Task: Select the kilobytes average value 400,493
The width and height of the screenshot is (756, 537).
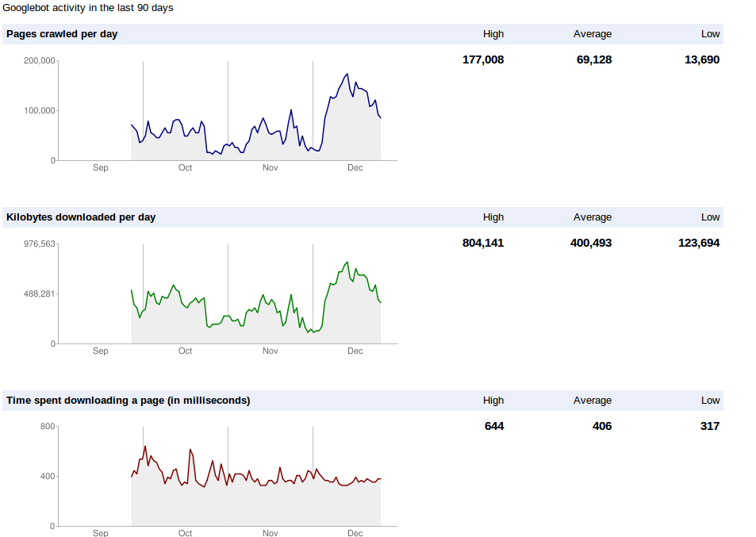Action: click(591, 243)
